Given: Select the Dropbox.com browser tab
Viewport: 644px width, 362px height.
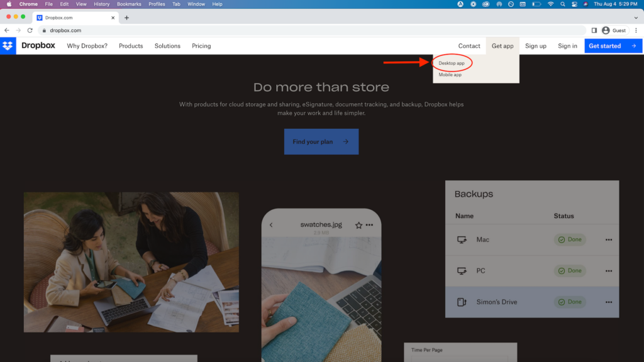Looking at the screenshot, I should tap(76, 18).
